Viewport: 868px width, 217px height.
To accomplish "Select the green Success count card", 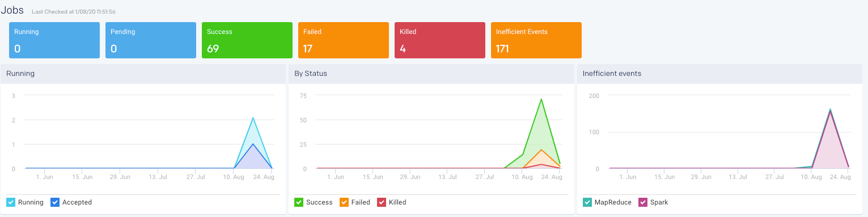I will tap(247, 40).
